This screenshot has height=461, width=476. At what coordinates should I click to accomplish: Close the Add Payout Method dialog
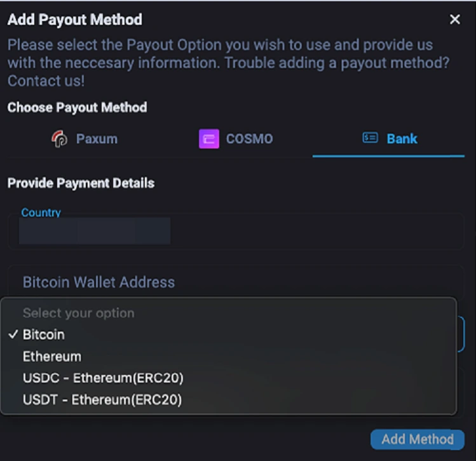pyautogui.click(x=455, y=20)
